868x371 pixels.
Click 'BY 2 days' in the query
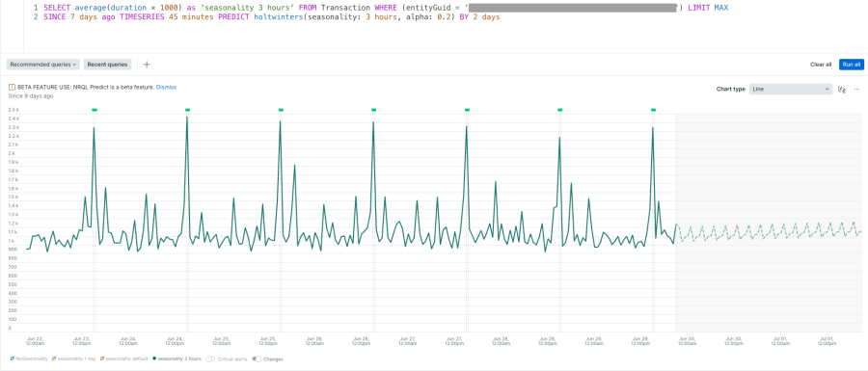tap(480, 17)
